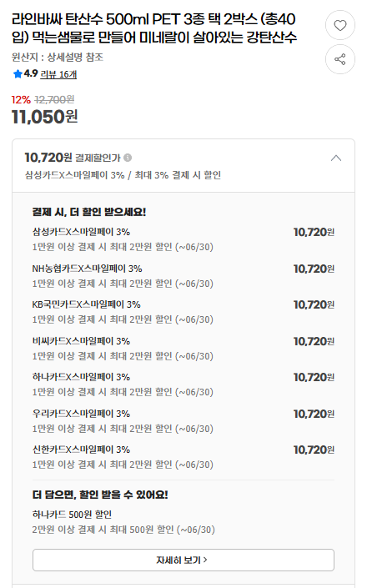Select NH농협카드X스마일페이 3% discount row

tap(183, 275)
